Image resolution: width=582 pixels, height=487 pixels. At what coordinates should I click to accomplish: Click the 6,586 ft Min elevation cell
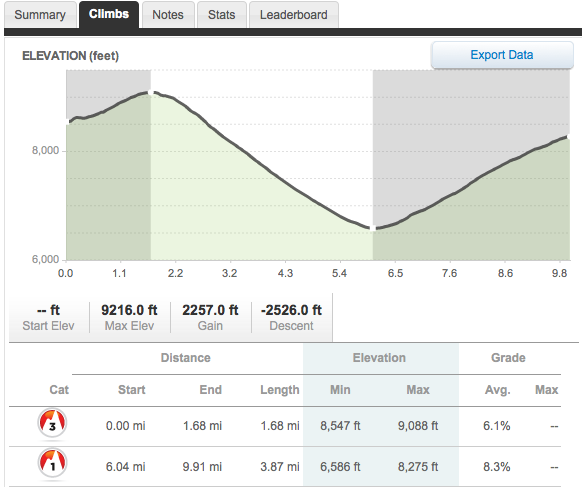340,467
